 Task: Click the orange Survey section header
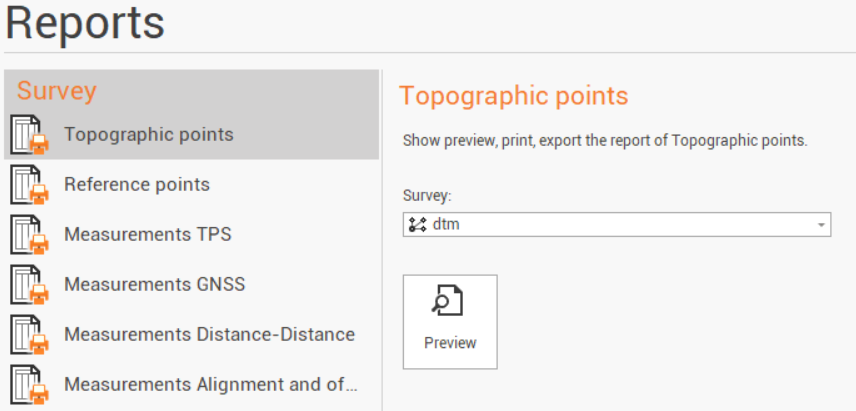tap(57, 91)
